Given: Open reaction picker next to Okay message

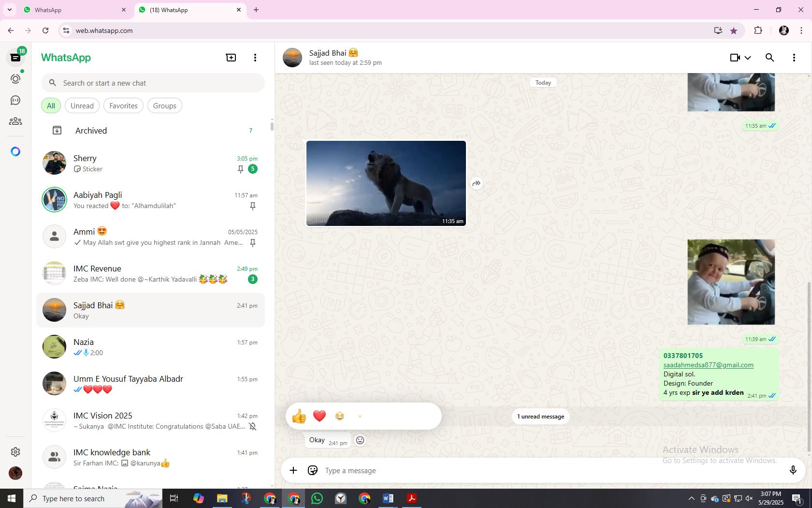Looking at the screenshot, I should [x=360, y=440].
